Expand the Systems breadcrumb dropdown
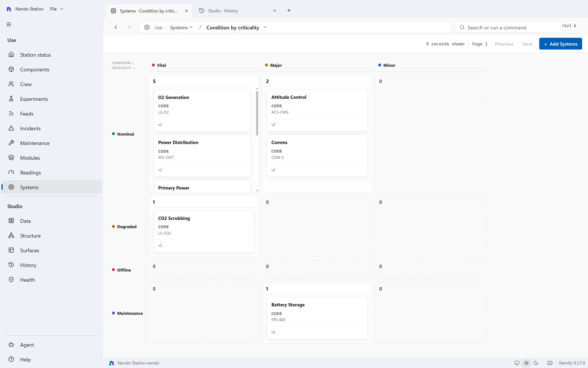The height and width of the screenshot is (368, 588). tap(181, 27)
